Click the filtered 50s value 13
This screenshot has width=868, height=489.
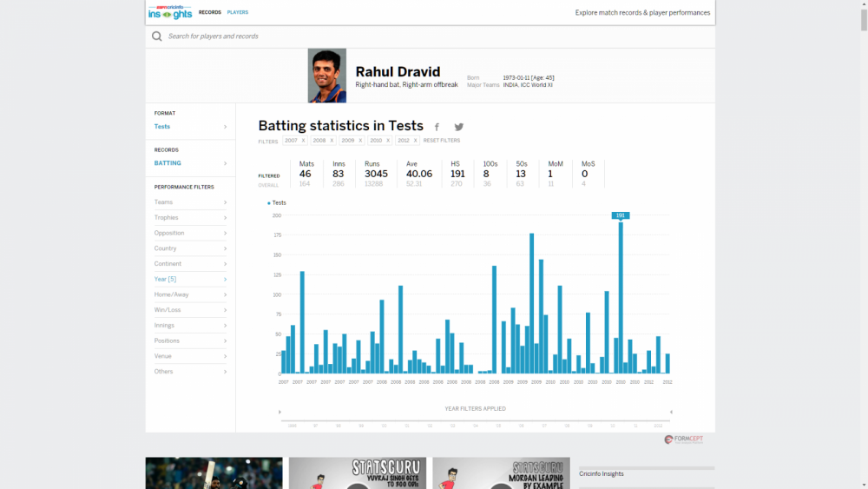pos(521,174)
